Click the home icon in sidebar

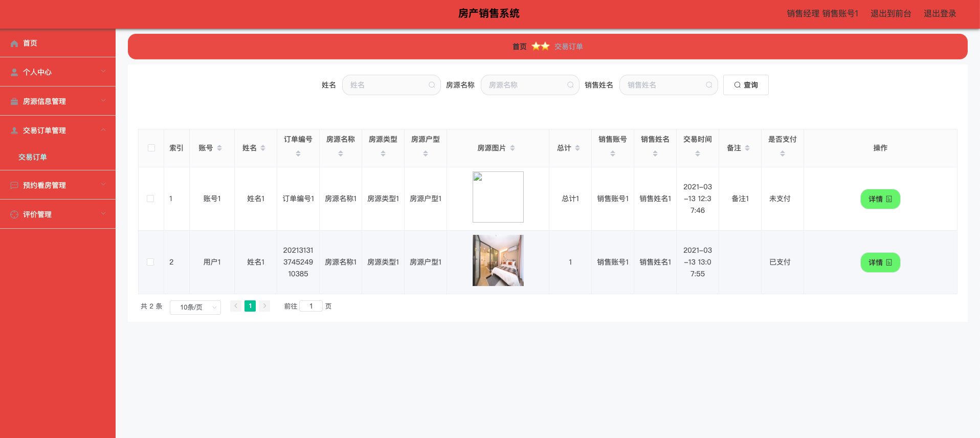click(14, 43)
